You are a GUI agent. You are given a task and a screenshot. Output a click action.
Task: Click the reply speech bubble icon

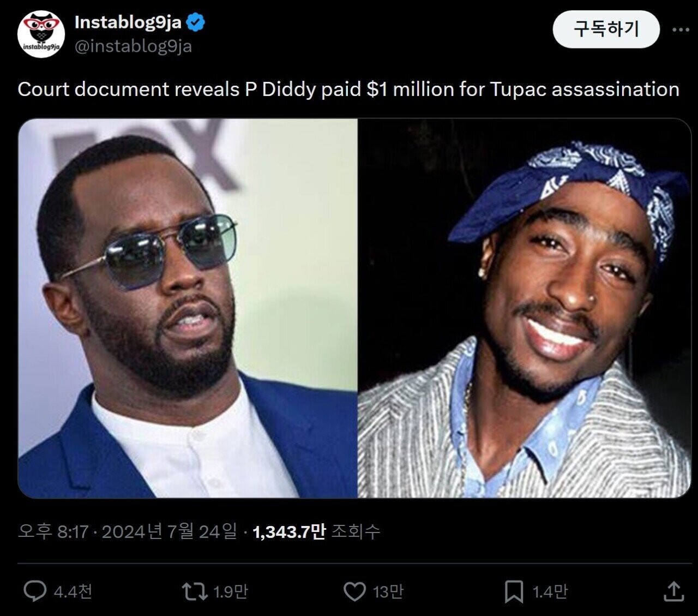coord(35,591)
